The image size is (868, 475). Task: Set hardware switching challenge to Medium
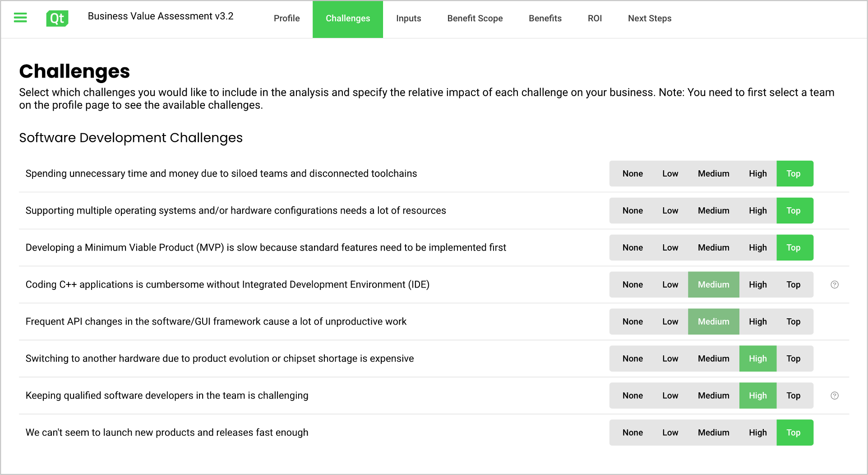[x=713, y=359]
